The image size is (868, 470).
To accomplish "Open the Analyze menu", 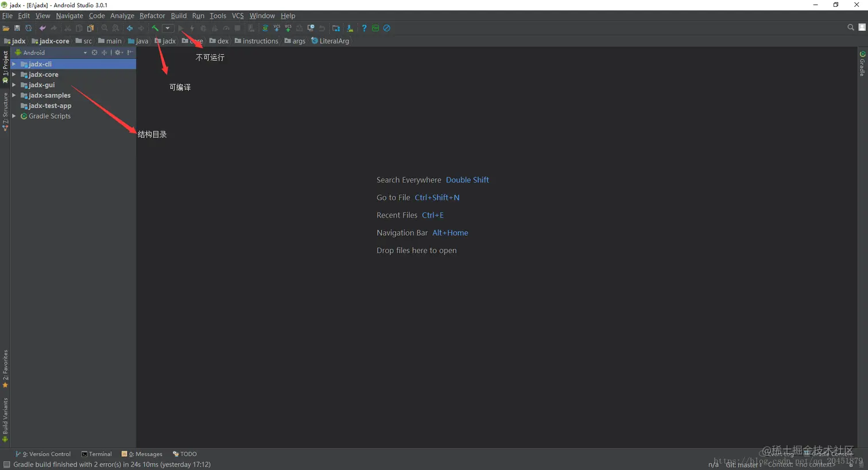I will tap(122, 15).
